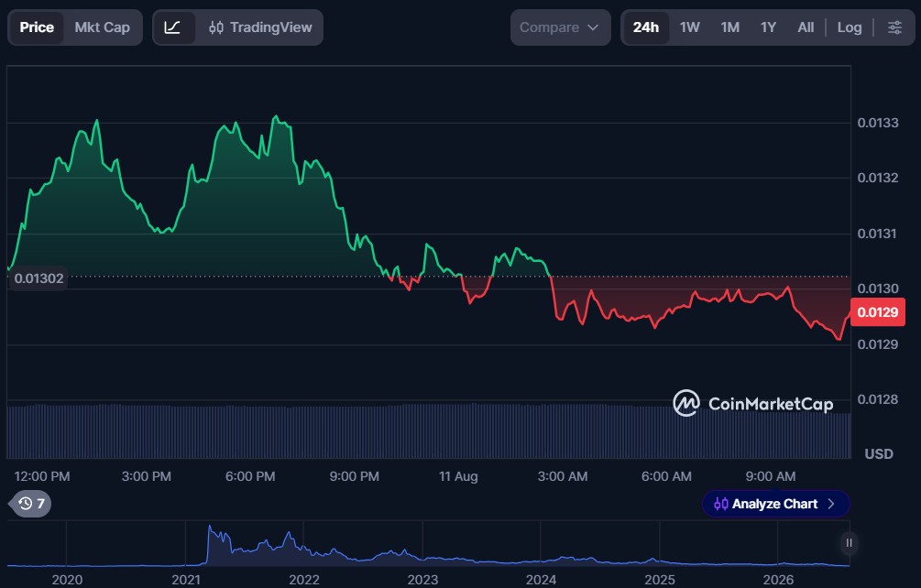Click the 11 Aug date label
The height and width of the screenshot is (588, 921).
coord(458,476)
